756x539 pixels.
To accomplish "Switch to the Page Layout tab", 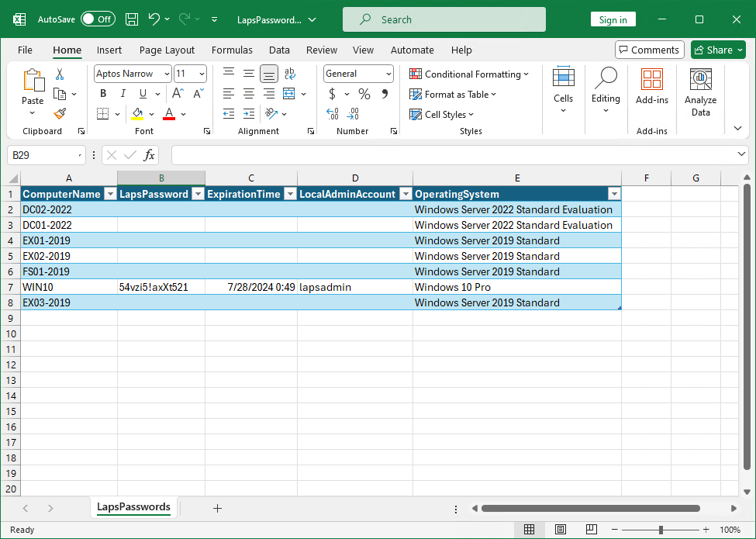I will click(167, 50).
